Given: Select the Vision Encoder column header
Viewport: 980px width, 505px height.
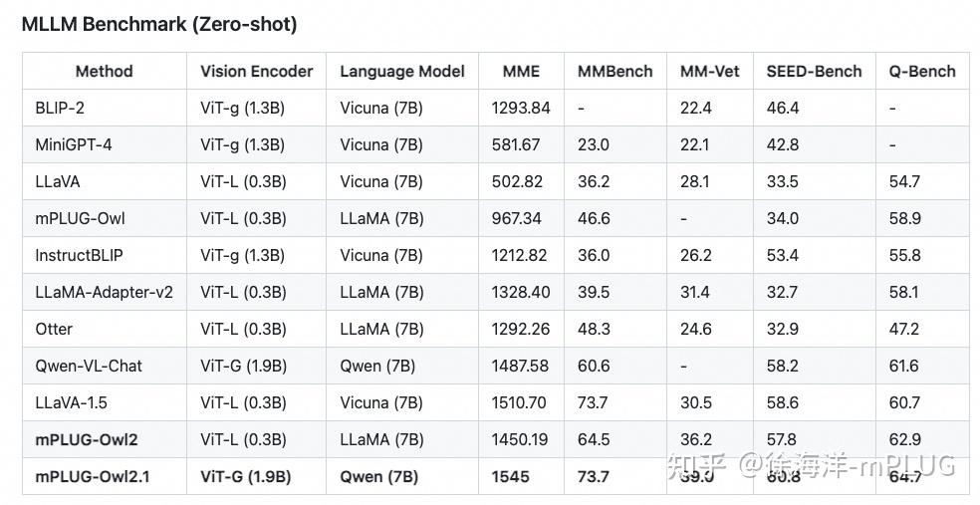Looking at the screenshot, I should (256, 72).
